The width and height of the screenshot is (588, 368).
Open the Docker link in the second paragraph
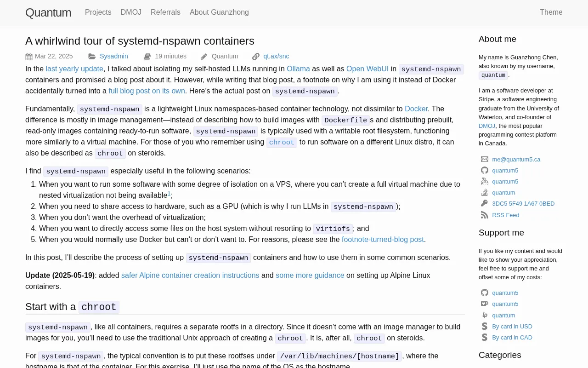point(416,109)
